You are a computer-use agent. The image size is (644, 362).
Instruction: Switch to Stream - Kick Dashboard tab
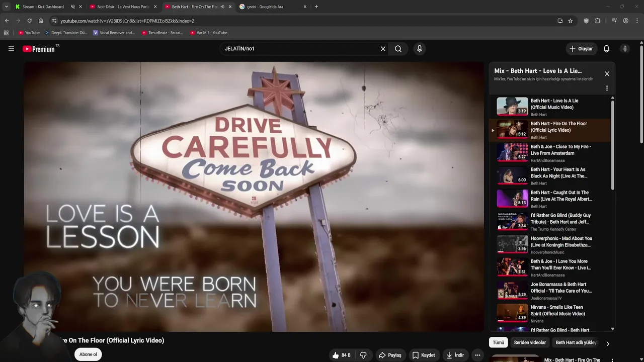pyautogui.click(x=43, y=7)
